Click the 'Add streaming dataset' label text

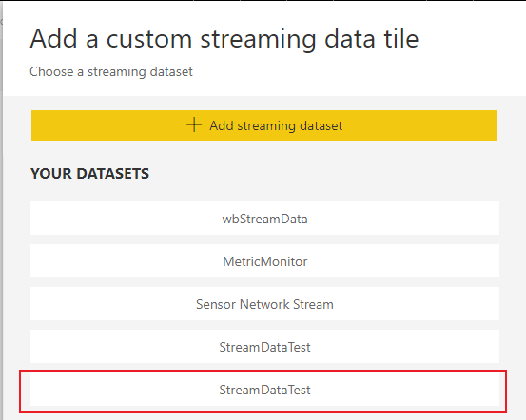point(276,125)
